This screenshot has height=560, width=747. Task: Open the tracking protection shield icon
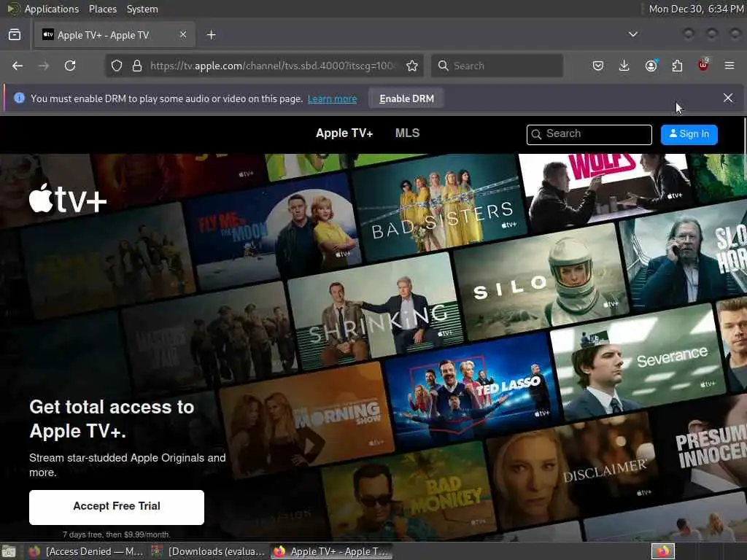(x=117, y=66)
